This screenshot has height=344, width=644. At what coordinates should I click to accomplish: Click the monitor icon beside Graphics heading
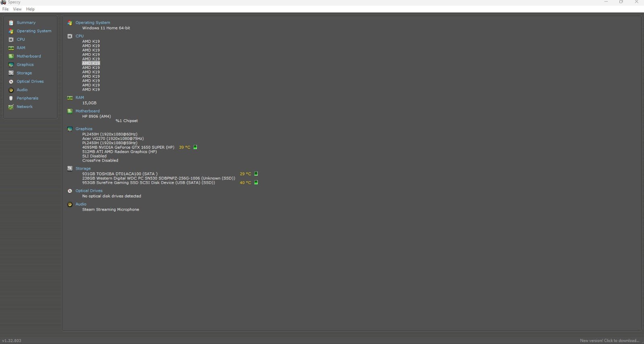pos(70,129)
